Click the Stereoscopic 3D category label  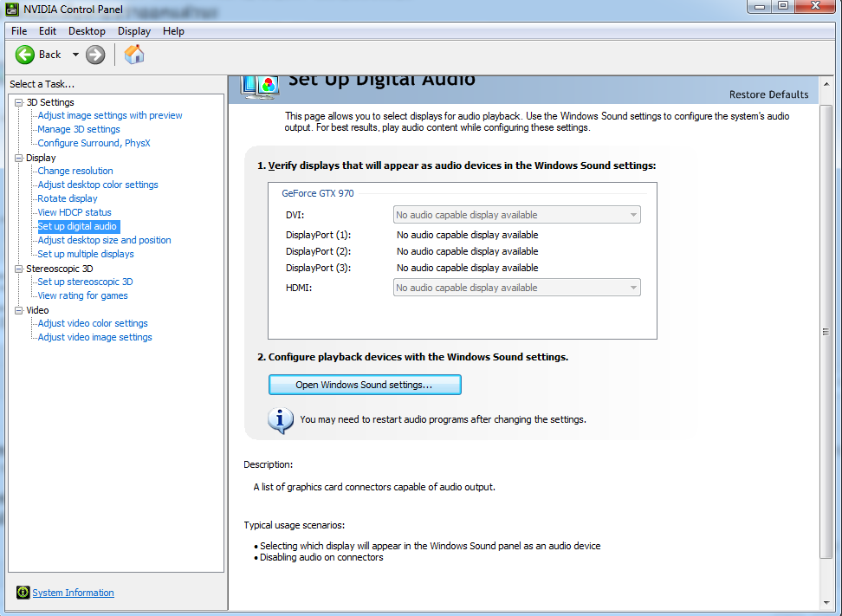point(59,269)
